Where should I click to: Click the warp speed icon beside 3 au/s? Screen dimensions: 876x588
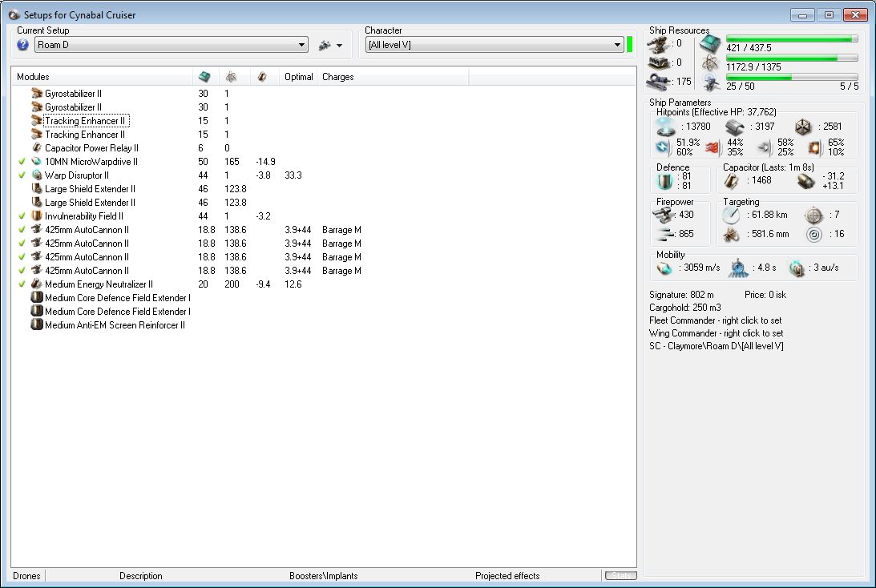pyautogui.click(x=796, y=268)
